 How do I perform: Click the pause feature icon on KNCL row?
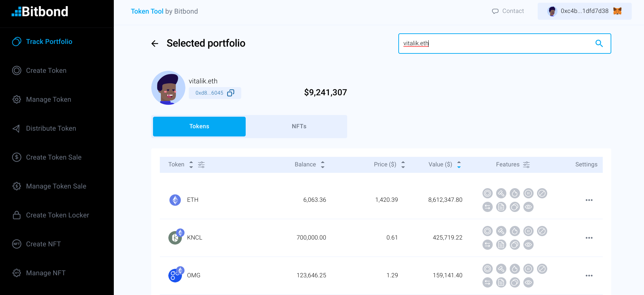[528, 231]
